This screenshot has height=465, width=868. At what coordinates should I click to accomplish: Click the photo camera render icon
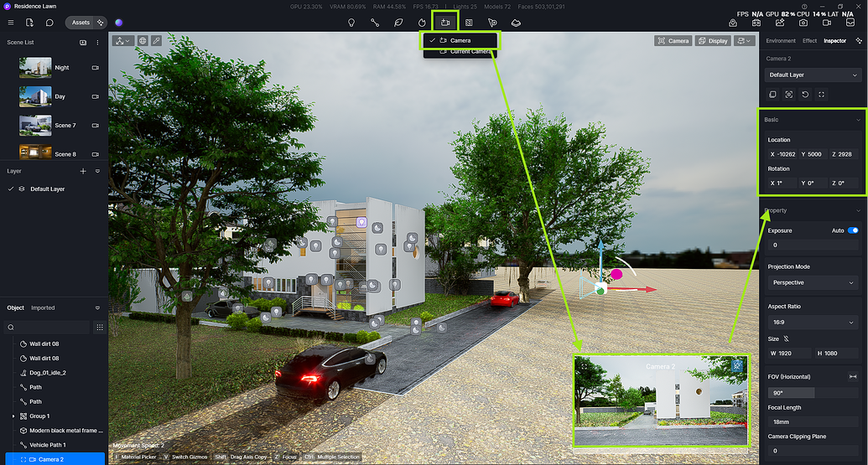(x=803, y=23)
